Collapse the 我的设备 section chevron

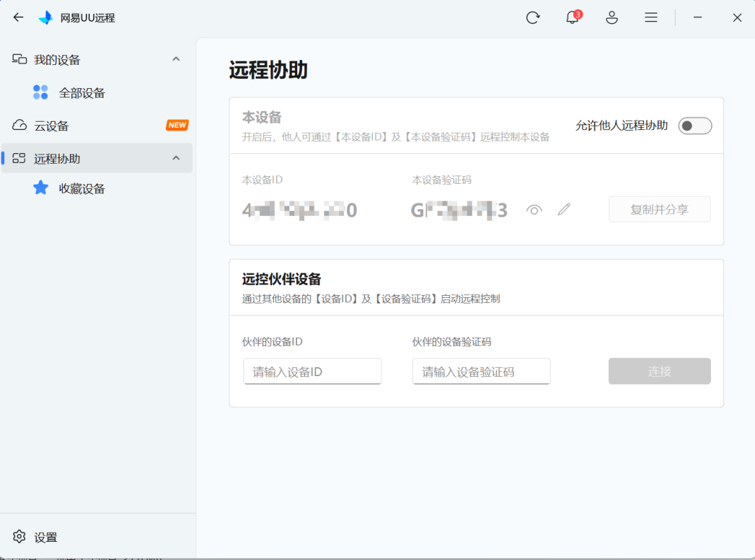[x=176, y=59]
